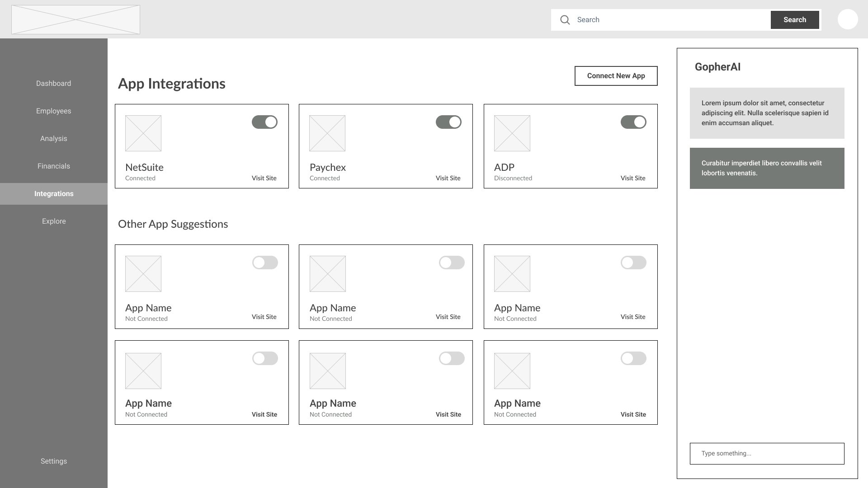This screenshot has height=488, width=868.
Task: Open the Employees section
Action: click(x=54, y=111)
